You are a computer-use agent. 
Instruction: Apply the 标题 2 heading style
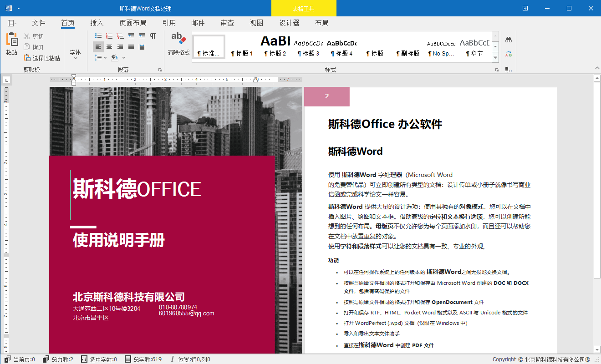pos(275,46)
